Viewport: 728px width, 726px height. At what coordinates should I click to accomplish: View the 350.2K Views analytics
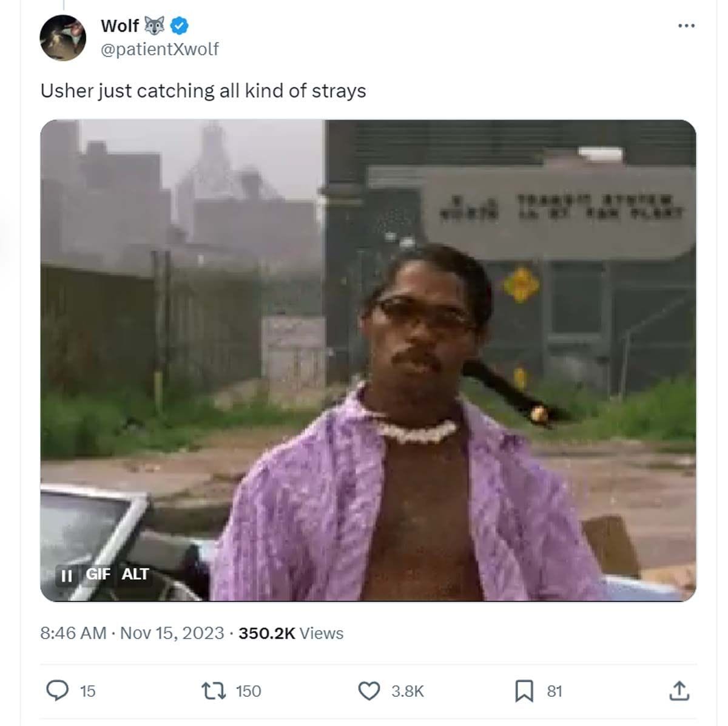tap(291, 633)
